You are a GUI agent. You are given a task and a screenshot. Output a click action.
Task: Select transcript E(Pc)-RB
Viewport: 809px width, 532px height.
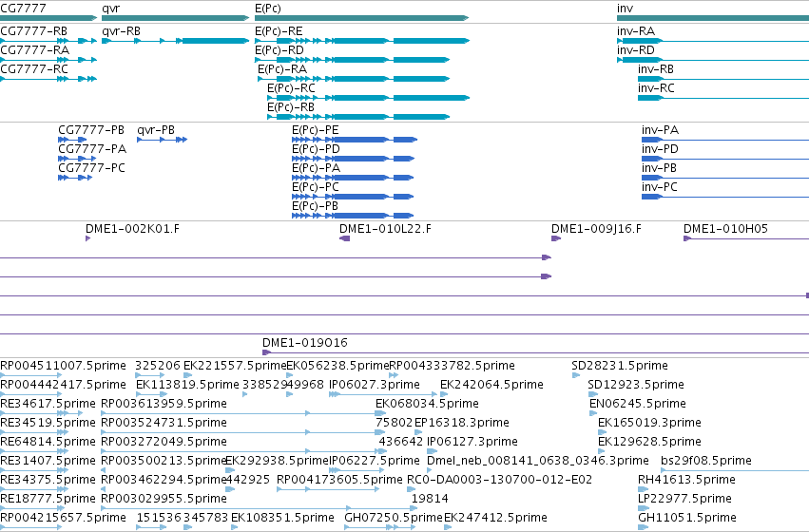click(291, 107)
